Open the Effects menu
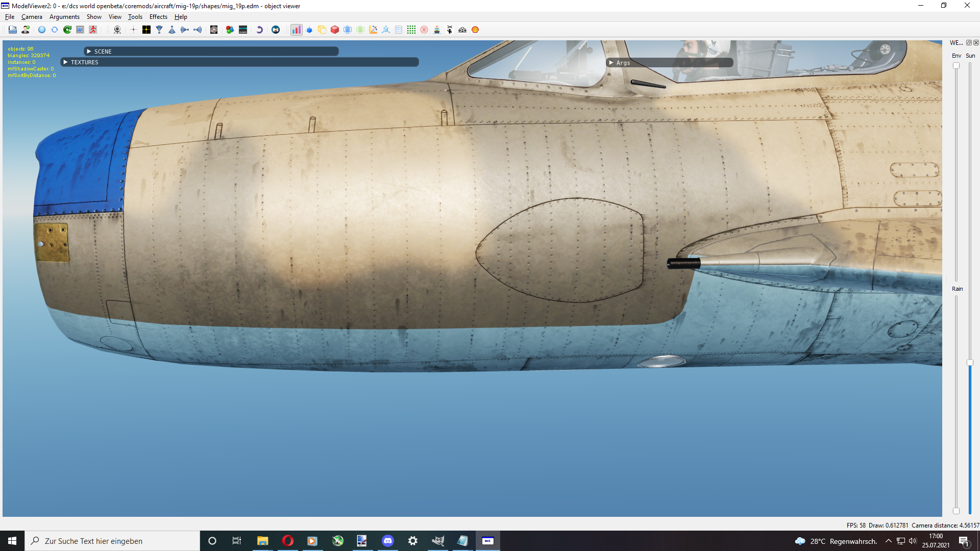The height and width of the screenshot is (551, 980). click(x=158, y=17)
